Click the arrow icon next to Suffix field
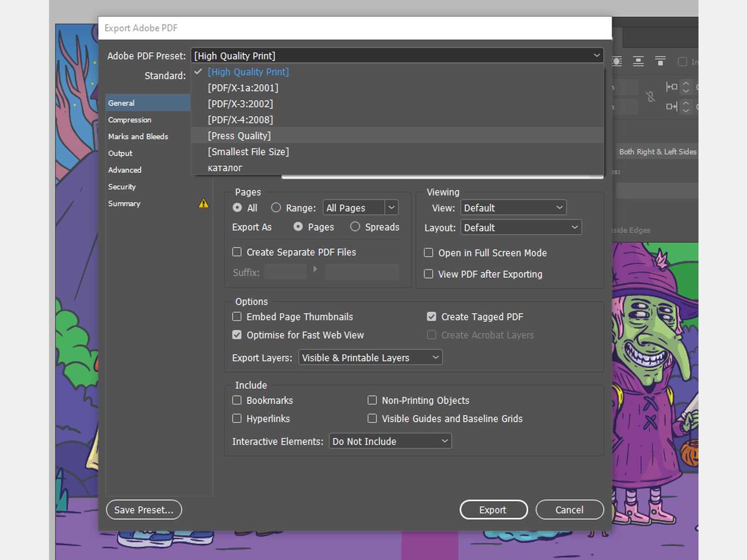Screen dimensions: 747x560 pos(315,269)
